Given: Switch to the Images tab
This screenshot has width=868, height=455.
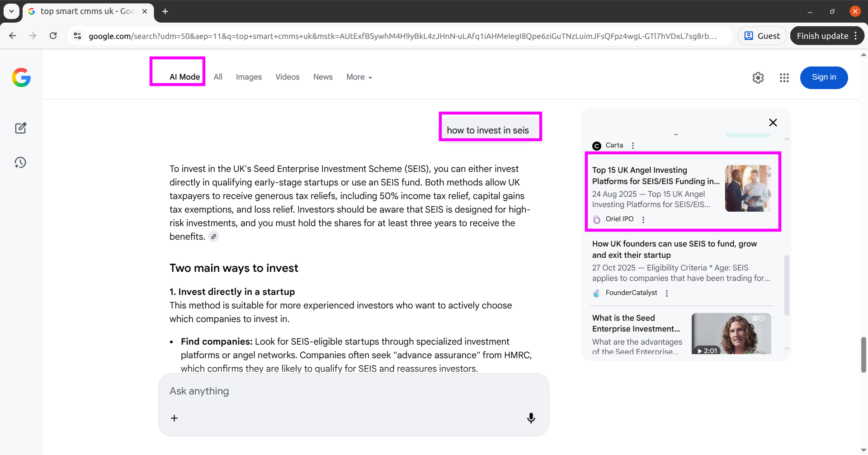Looking at the screenshot, I should pyautogui.click(x=249, y=77).
